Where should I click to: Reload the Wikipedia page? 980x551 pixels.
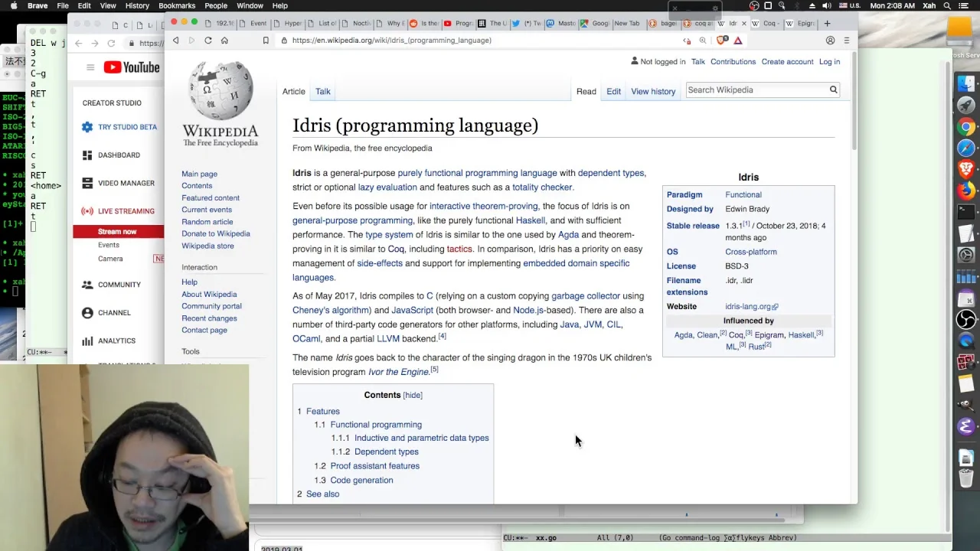pyautogui.click(x=208, y=41)
